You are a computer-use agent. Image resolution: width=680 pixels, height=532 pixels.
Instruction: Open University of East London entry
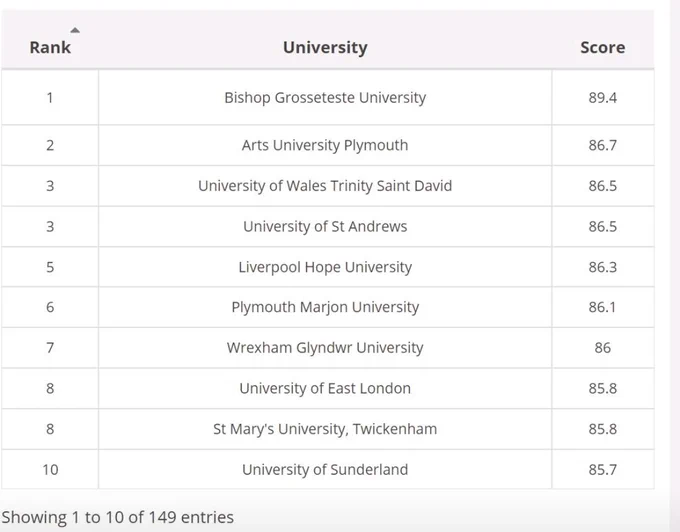pos(325,388)
